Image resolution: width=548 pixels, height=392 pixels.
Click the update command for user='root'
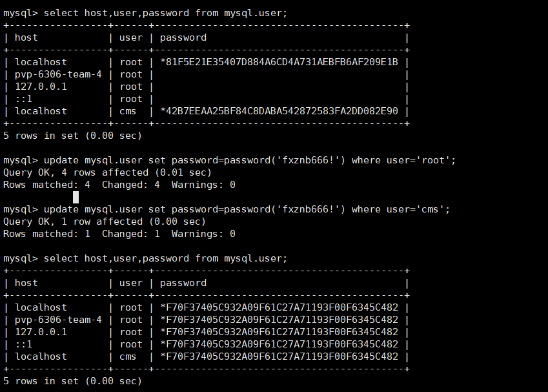point(250,161)
